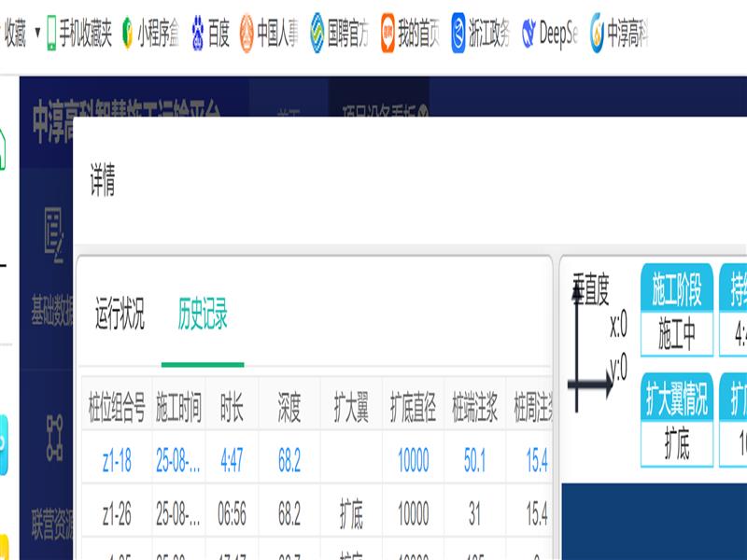The image size is (747, 560).
Task: Select the z1-18 pile record row
Action: click(117, 458)
